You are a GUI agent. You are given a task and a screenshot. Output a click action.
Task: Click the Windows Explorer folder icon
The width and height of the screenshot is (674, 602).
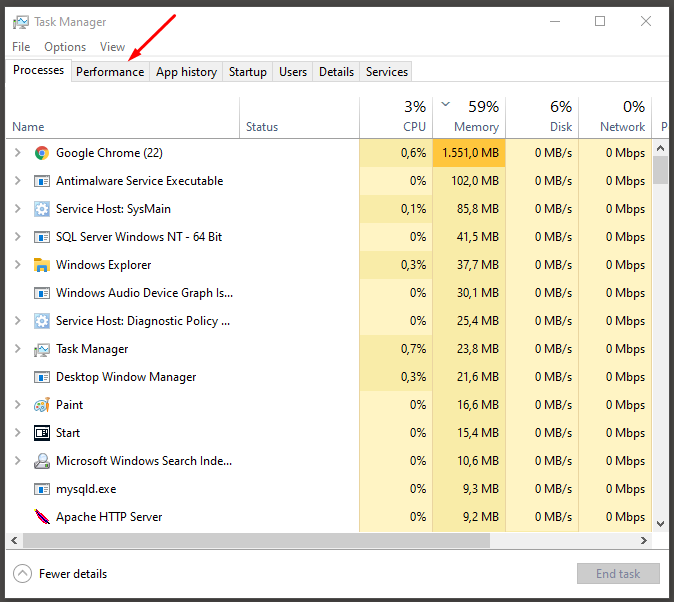coord(42,265)
